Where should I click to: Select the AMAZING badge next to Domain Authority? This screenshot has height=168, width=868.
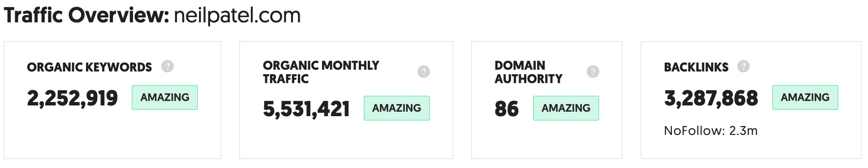tap(566, 108)
